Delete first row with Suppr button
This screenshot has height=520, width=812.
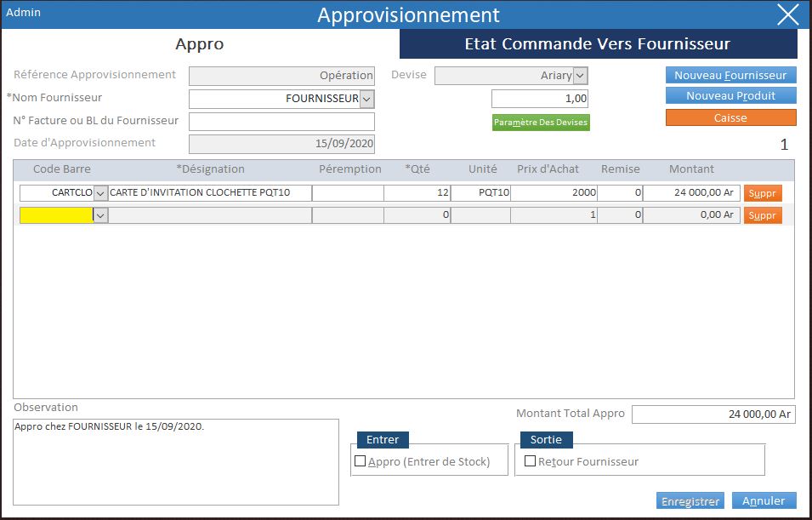pyautogui.click(x=762, y=193)
